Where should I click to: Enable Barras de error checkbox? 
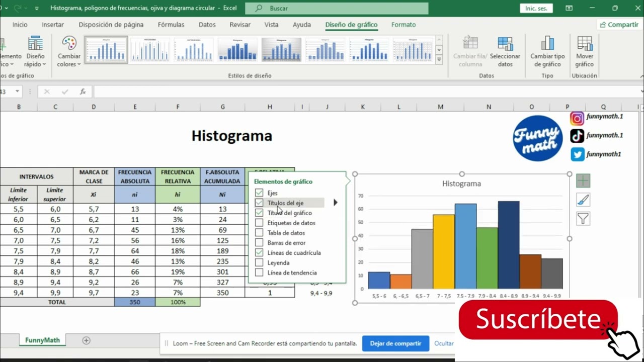[259, 243]
